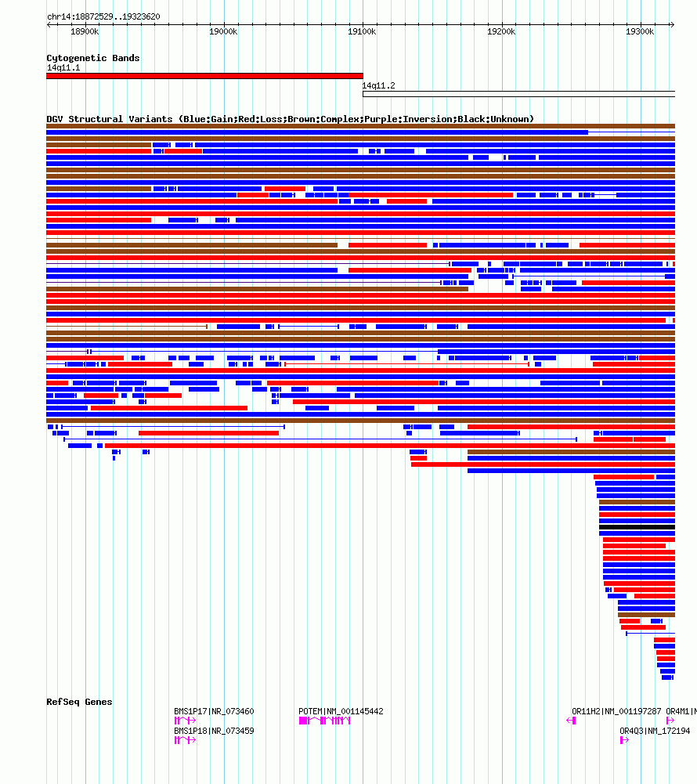Select the POTEM gene exon glyph
This screenshot has height=784, width=697.
[x=324, y=721]
